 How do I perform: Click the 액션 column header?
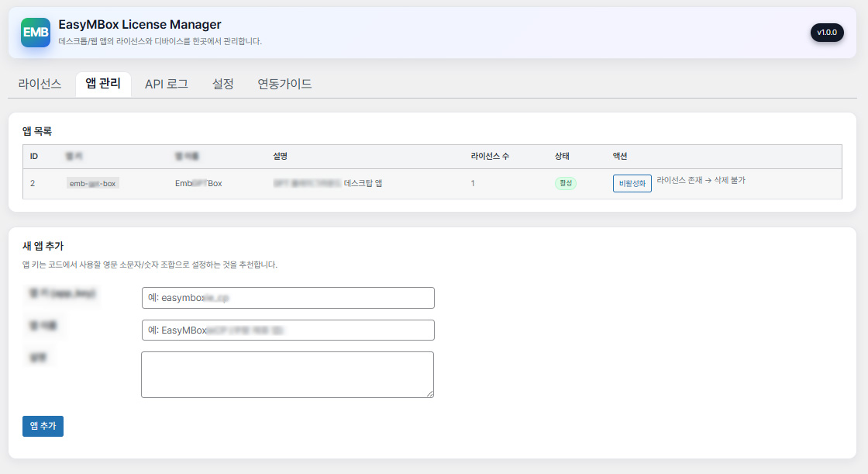click(618, 157)
